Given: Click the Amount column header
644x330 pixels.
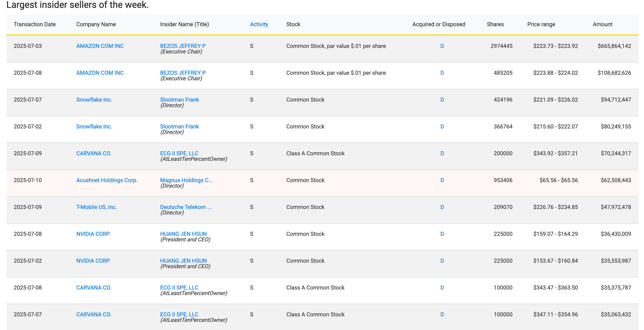Looking at the screenshot, I should point(602,24).
